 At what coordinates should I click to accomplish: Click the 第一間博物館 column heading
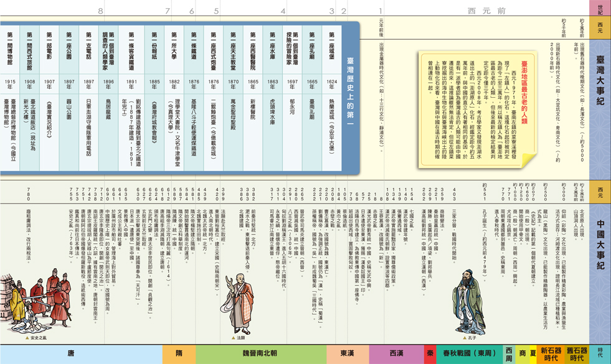click(10, 55)
